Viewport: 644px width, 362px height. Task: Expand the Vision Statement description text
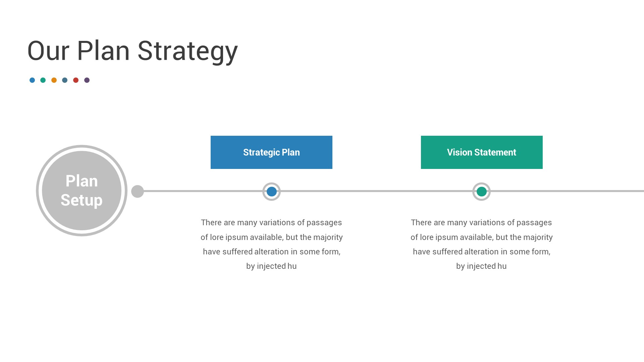tap(481, 244)
